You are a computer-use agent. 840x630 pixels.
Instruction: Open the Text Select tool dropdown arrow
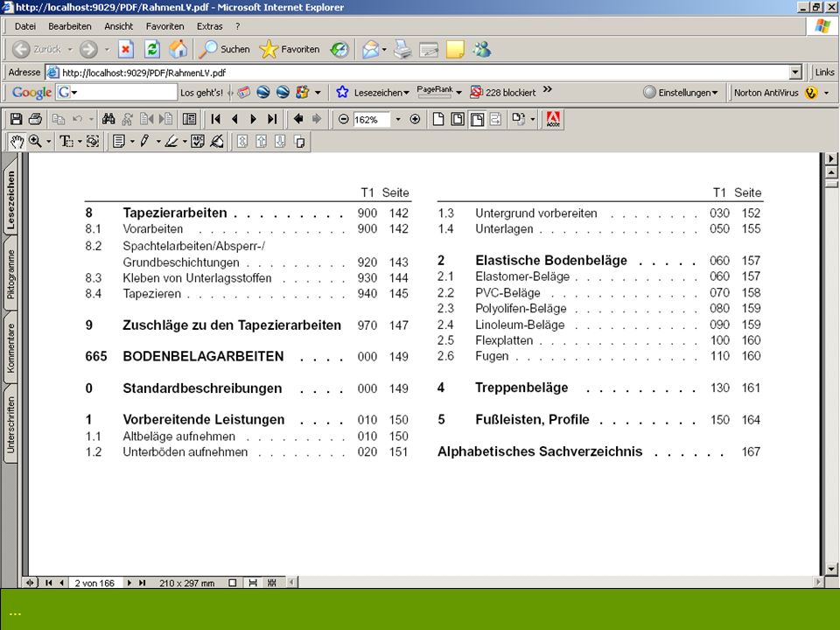tap(80, 142)
